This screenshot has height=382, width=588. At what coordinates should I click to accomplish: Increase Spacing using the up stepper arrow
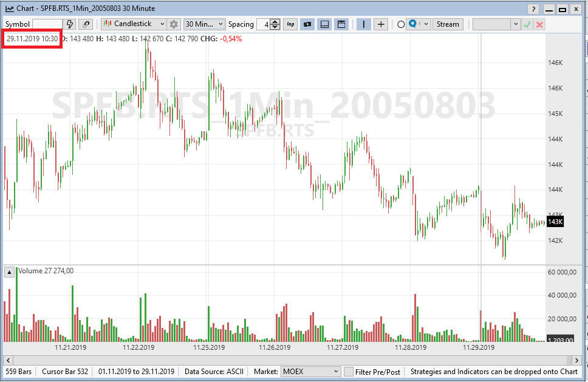[x=275, y=21]
